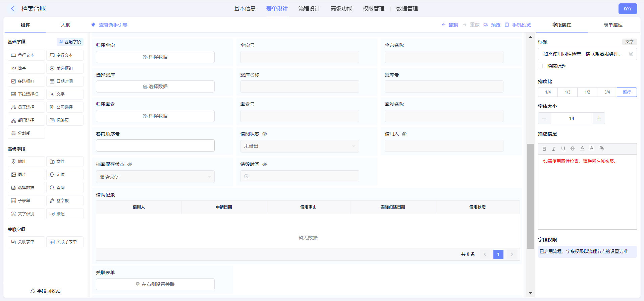Click the plus stepper for 字体大小
Screen dimensions: 644x301
(599, 118)
